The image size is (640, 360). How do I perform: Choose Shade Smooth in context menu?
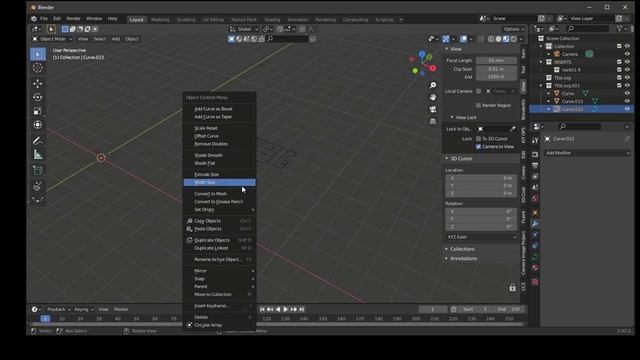220,156
